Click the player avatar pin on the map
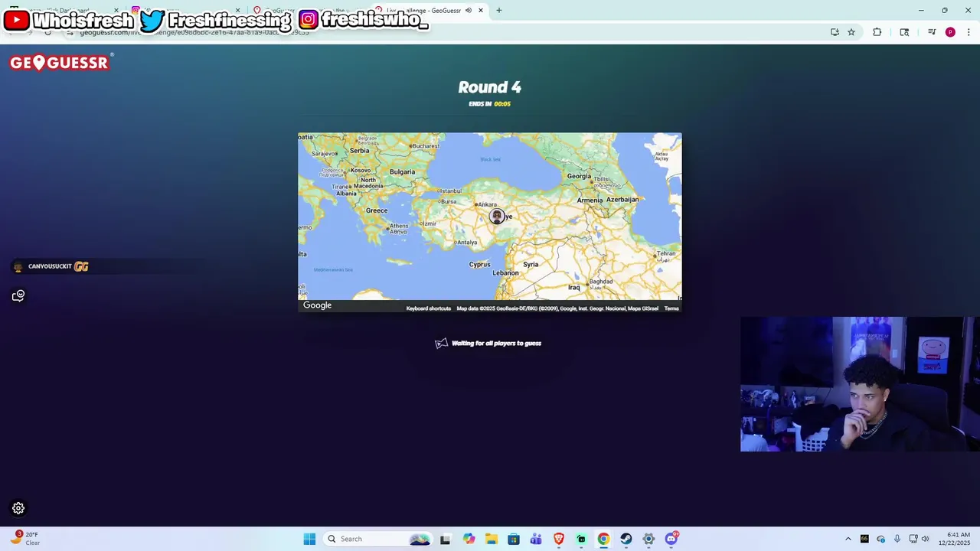The image size is (980, 551). coord(497,217)
